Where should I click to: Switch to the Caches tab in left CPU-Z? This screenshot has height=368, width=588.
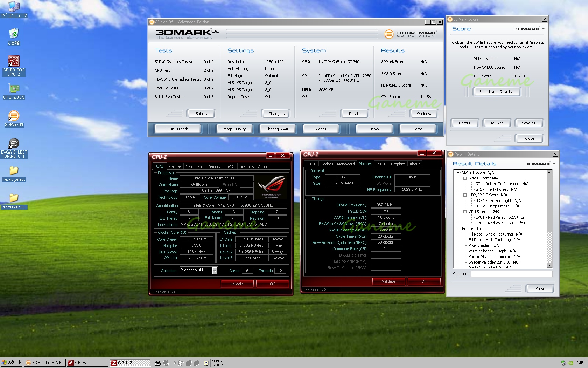(x=175, y=166)
